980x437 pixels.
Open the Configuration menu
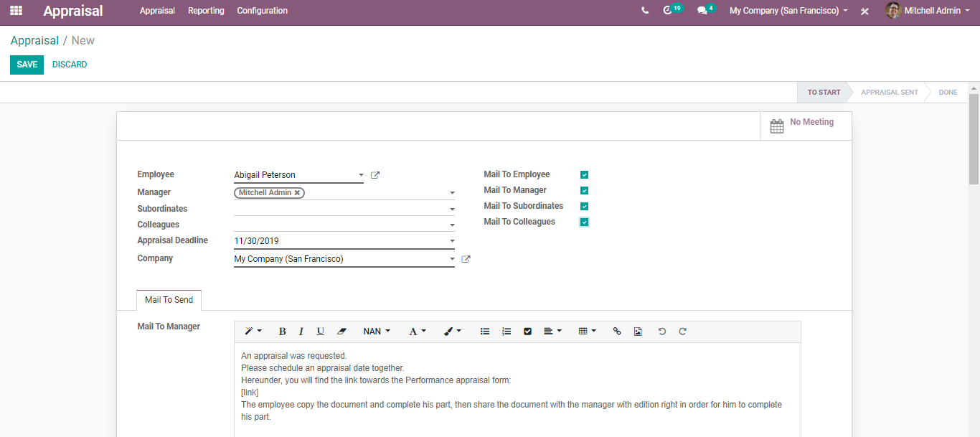[263, 11]
